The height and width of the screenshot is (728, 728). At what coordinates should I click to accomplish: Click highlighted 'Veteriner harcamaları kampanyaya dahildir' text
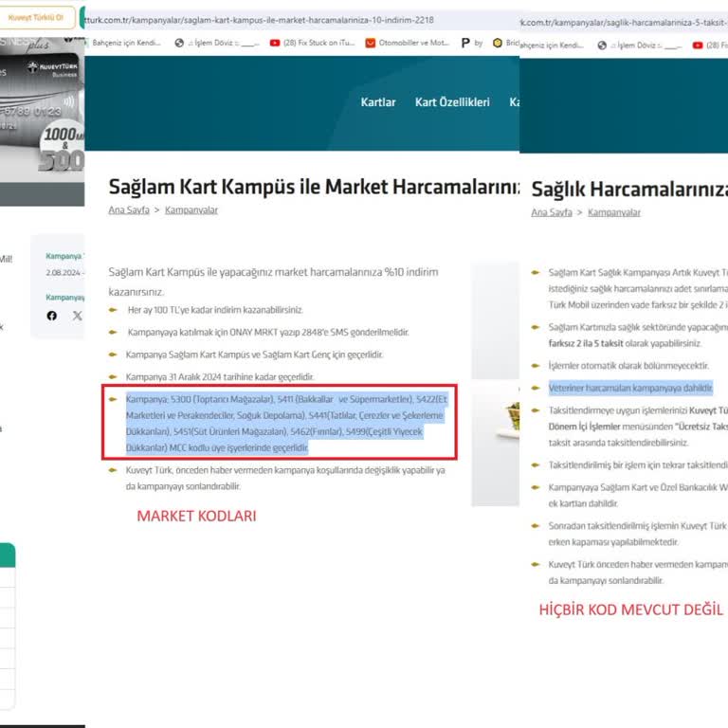[x=630, y=388]
